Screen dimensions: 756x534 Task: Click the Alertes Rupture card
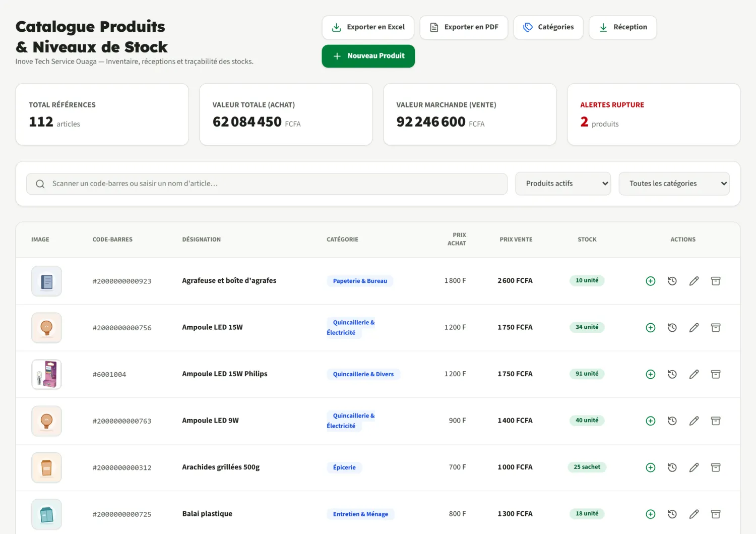(654, 114)
